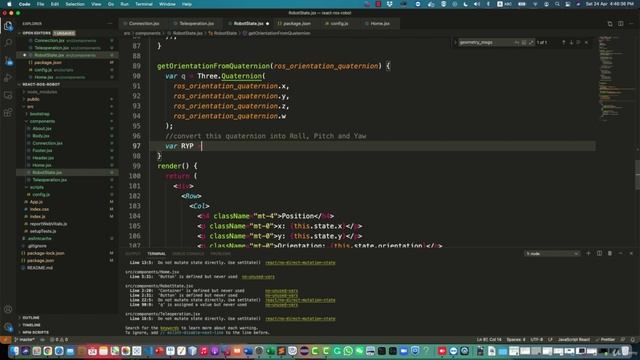Click UTF-8 encoding in status bar

(536, 340)
